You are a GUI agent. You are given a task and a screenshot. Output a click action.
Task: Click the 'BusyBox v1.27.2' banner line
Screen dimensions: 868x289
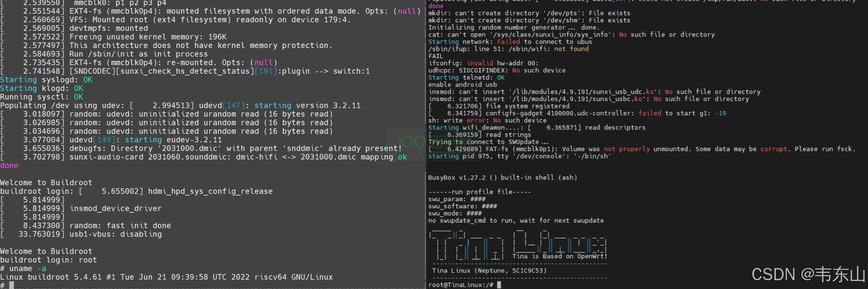point(502,178)
